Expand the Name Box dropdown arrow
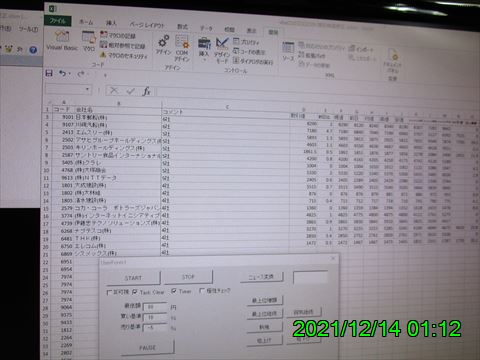This screenshot has height=360, width=480. click(x=88, y=89)
